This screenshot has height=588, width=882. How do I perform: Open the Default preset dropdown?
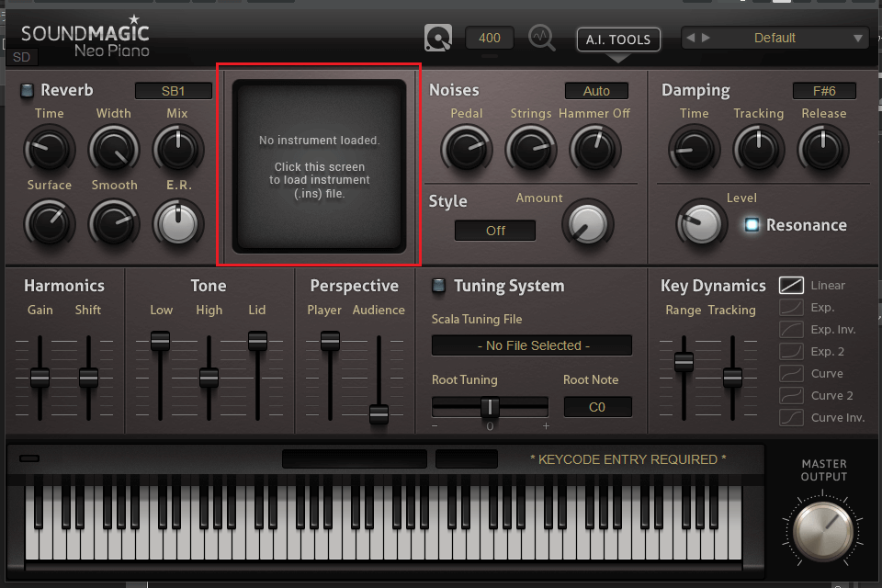click(x=775, y=39)
